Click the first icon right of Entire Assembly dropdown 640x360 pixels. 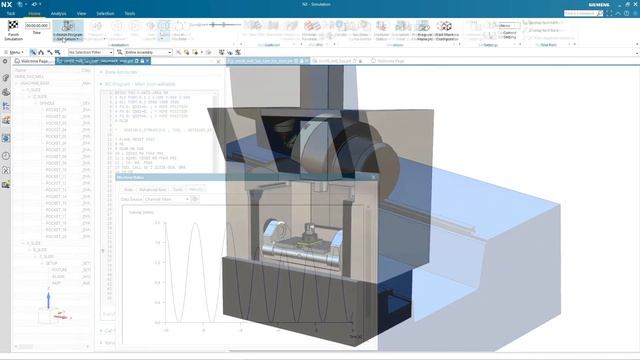tap(178, 52)
